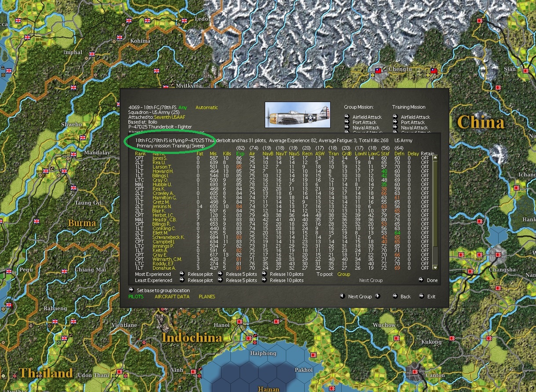
Task: Select Port Attack arrow under Training Mission
Action: (x=395, y=122)
